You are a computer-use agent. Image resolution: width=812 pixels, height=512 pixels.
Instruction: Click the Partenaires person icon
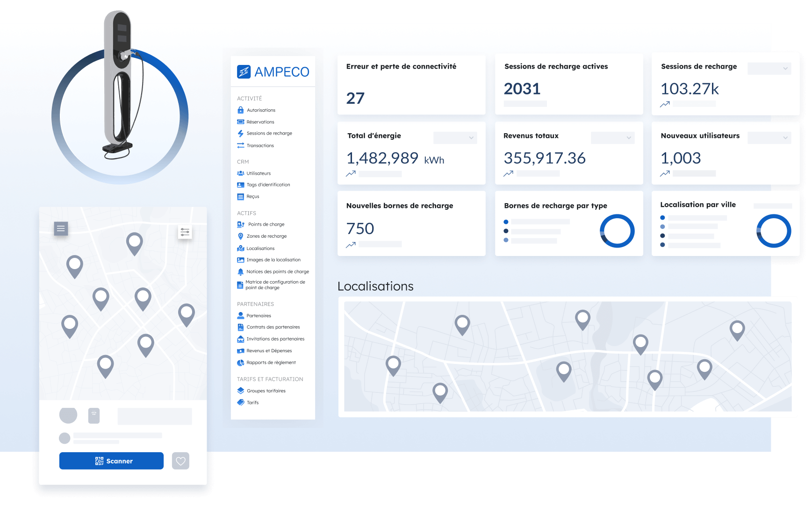(x=240, y=316)
